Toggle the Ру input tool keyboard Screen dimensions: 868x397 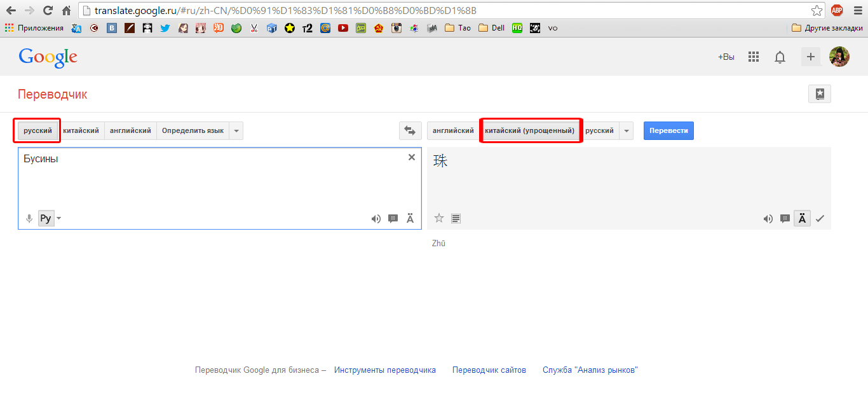pos(46,219)
